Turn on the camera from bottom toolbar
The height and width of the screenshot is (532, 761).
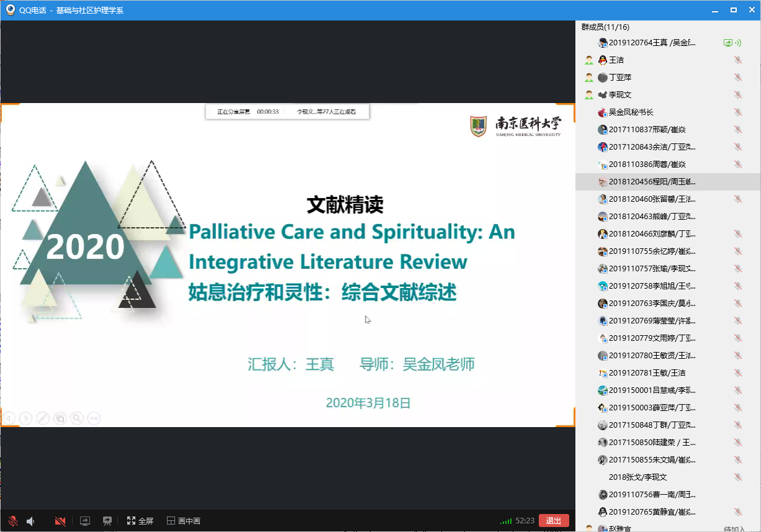[60, 521]
